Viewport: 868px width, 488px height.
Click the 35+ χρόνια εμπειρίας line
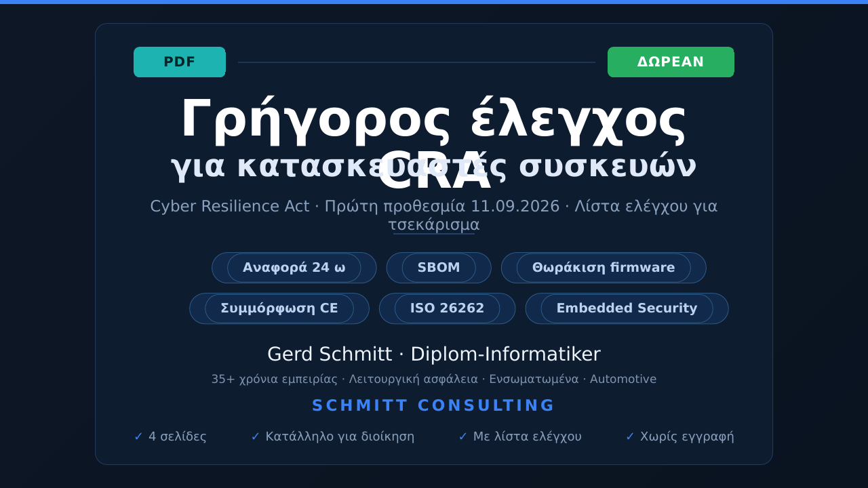(x=434, y=379)
